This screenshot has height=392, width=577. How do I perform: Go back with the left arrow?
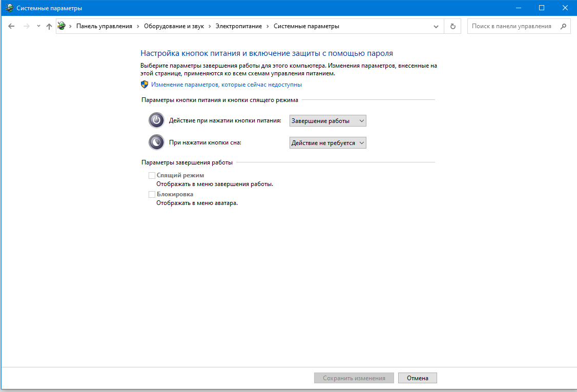(11, 26)
